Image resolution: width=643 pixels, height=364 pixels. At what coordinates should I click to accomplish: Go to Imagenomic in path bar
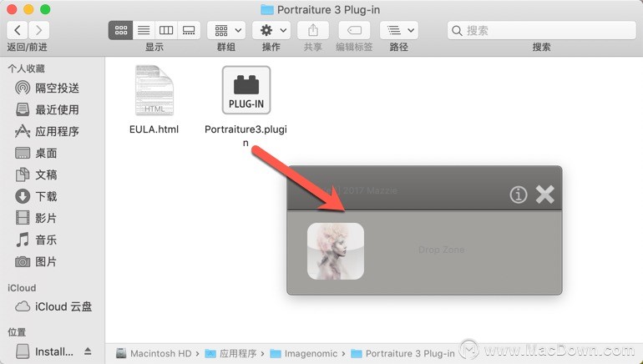coord(304,353)
